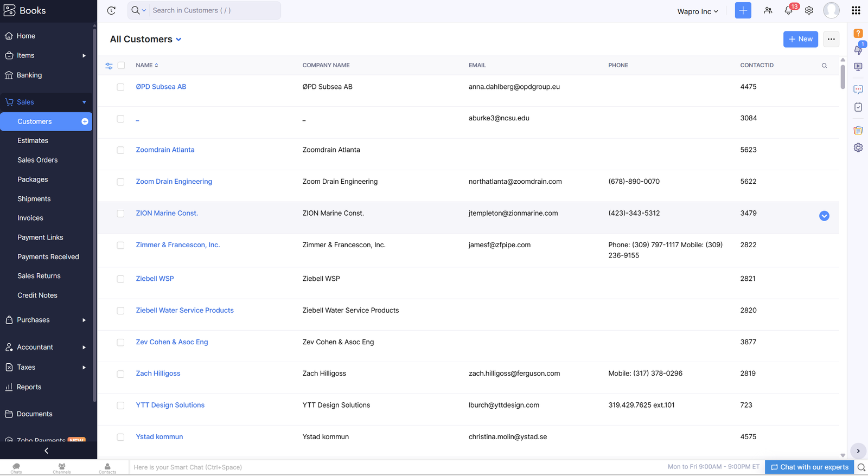Viewport: 868px width, 476px height.
Task: Open the Zev Cohen & Asoc Eng link
Action: coord(172,342)
